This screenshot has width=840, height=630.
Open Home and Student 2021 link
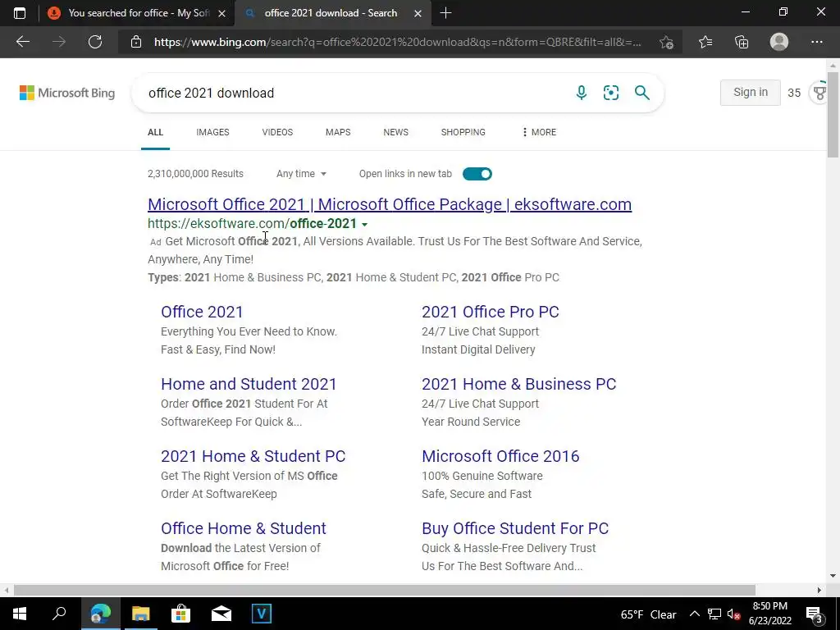coord(249,384)
